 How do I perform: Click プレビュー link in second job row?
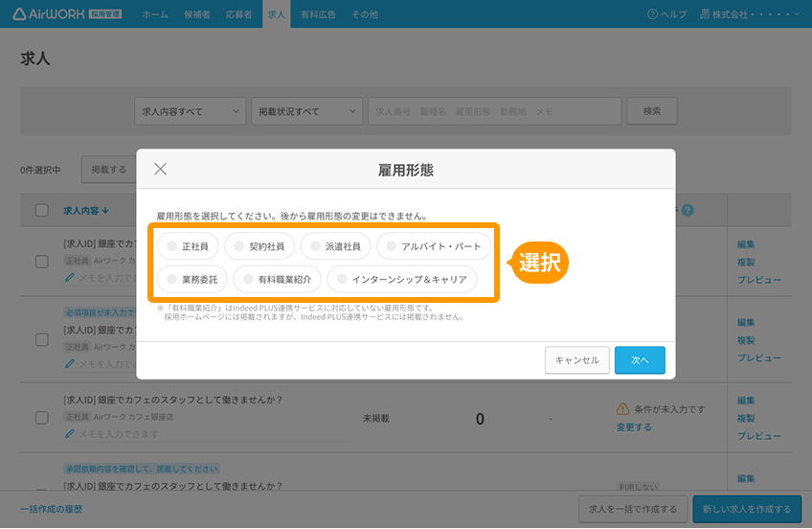(x=759, y=358)
